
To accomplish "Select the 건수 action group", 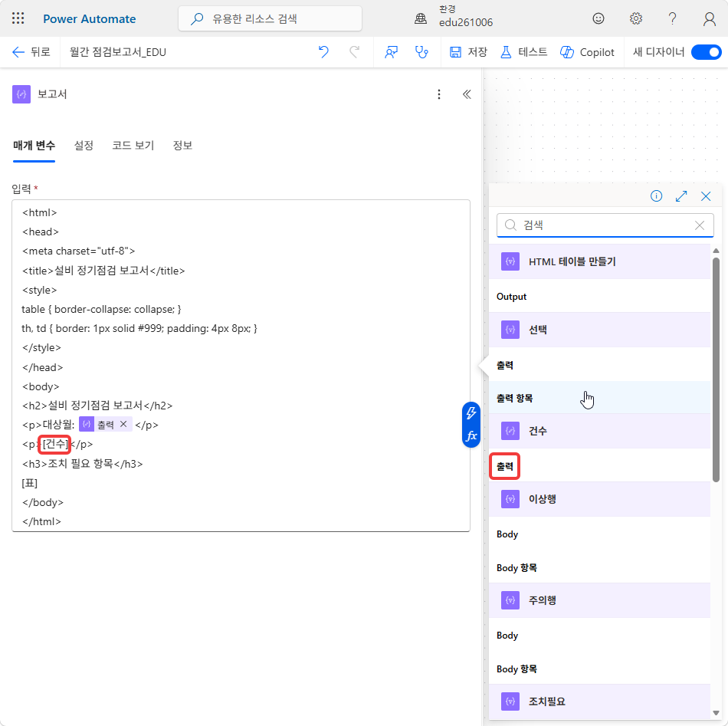I will [599, 431].
